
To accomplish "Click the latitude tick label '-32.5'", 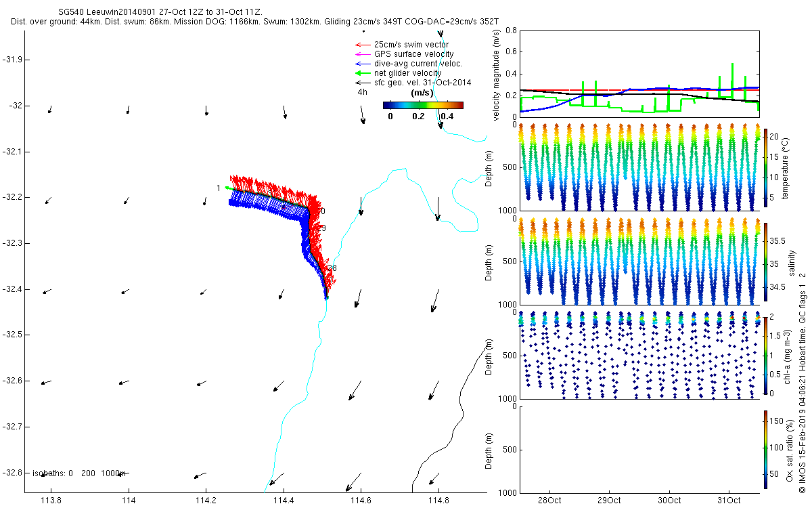I will pos(12,335).
